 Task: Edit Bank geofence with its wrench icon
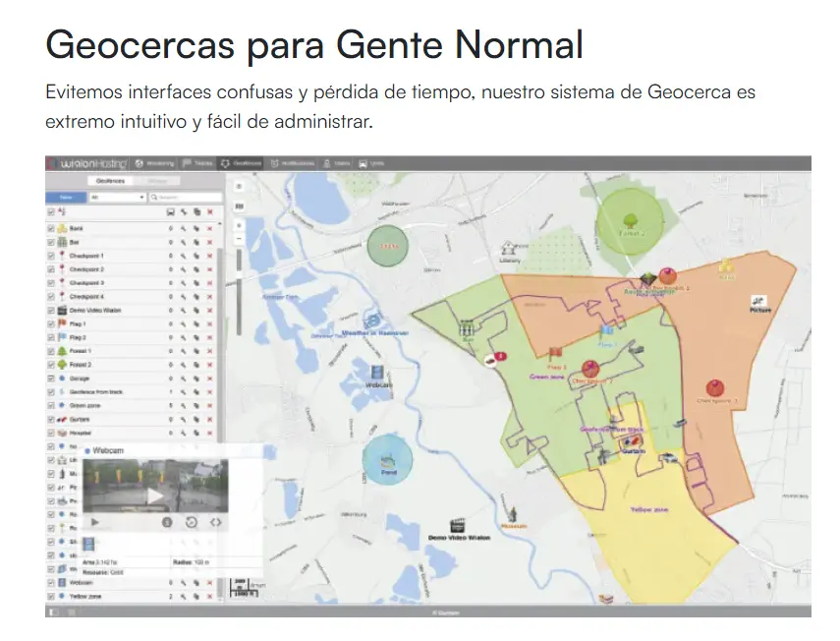(184, 228)
